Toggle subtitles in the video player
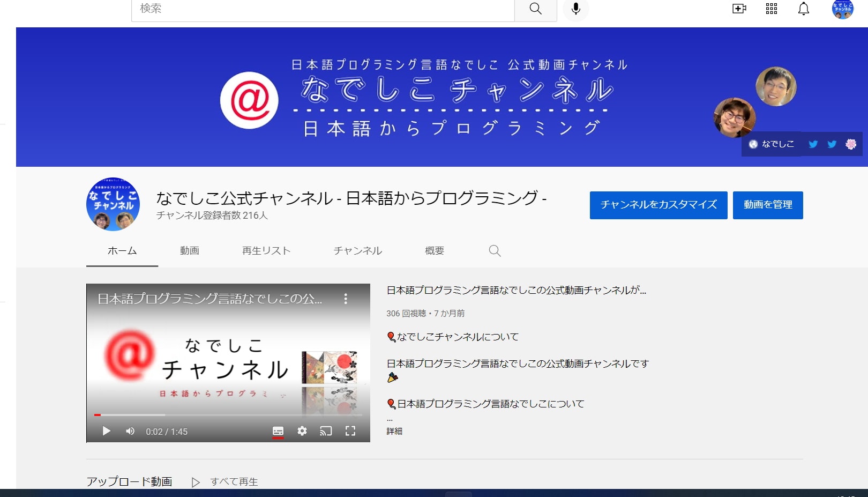Viewport: 868px width, 497px height. pos(278,431)
